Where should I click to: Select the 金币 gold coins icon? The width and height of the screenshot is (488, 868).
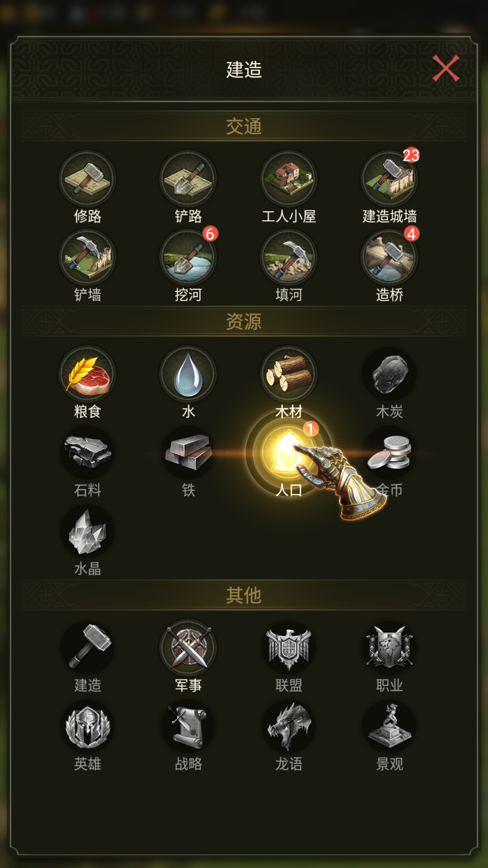389,453
